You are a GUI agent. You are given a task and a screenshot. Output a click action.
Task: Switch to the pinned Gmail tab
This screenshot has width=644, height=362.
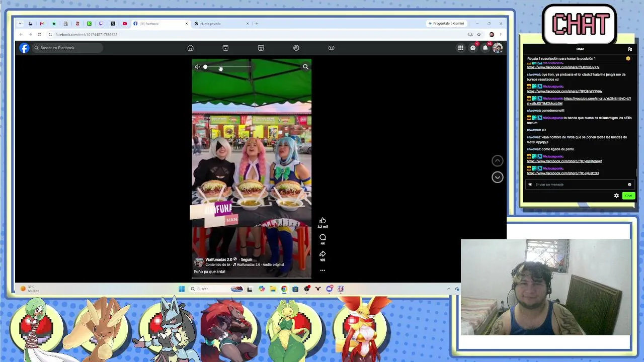[x=42, y=24]
